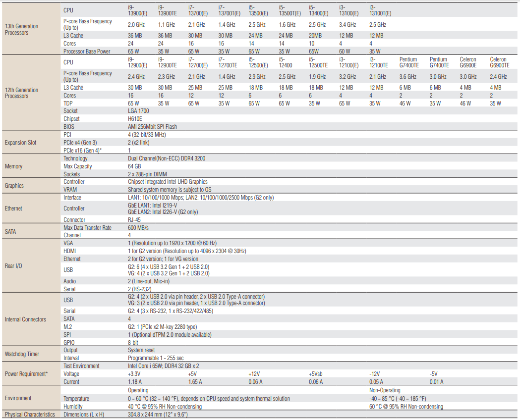Select the VGA resolution 1920 x 1200 text
520x420 pixels.
coord(173,243)
